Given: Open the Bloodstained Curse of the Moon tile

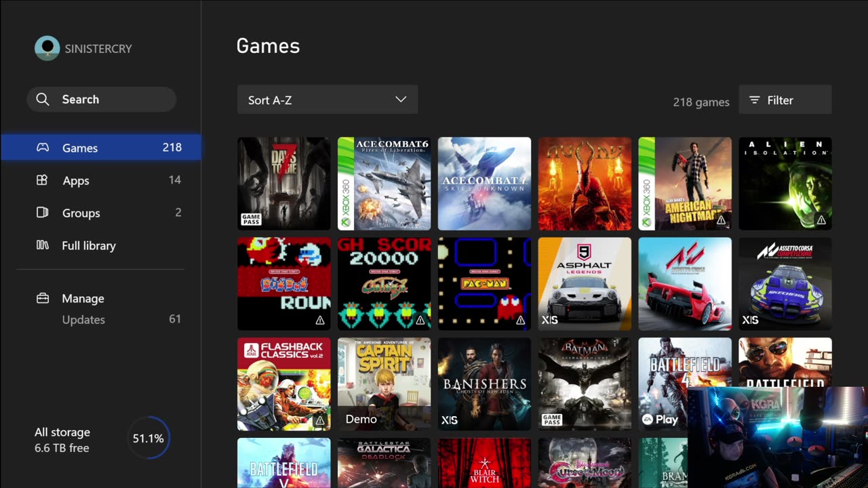Looking at the screenshot, I should click(585, 463).
